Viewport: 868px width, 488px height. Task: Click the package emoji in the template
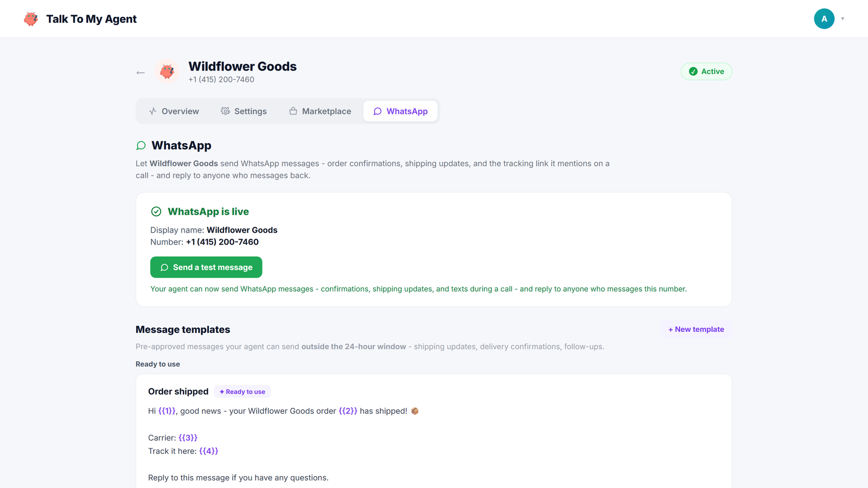pos(415,411)
